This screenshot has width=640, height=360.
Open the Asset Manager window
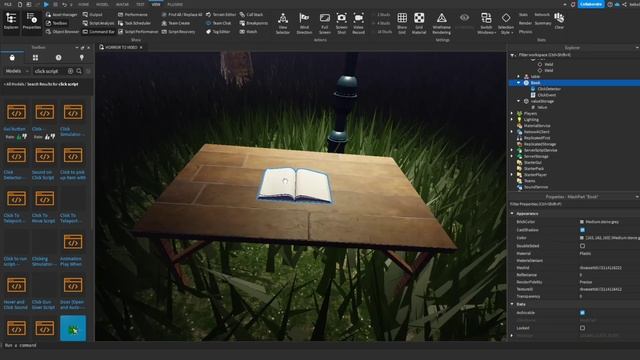click(61, 14)
